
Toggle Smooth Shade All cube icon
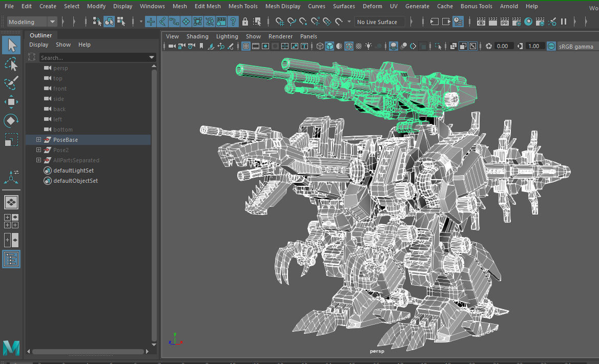click(329, 46)
